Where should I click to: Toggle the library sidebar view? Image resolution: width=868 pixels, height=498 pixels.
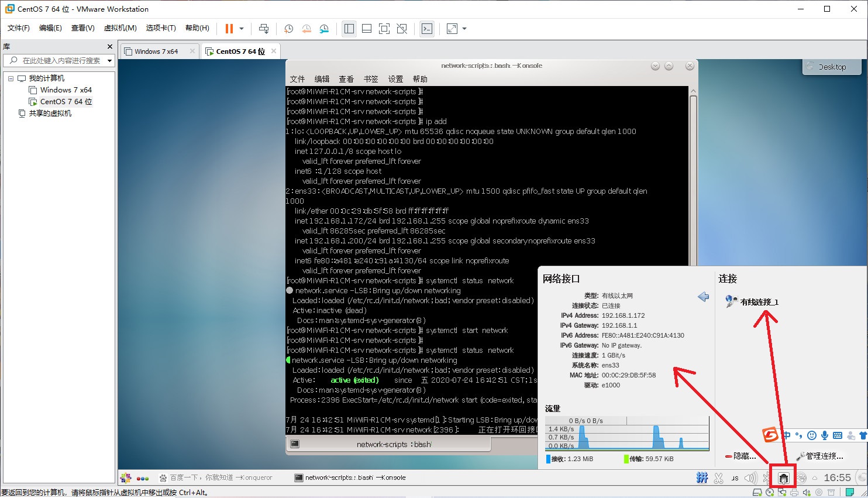349,29
